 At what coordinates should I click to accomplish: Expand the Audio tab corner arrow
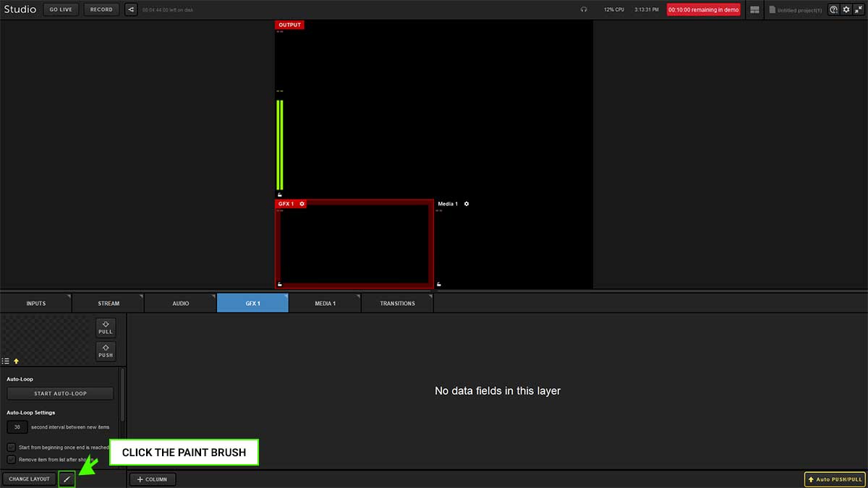point(213,296)
